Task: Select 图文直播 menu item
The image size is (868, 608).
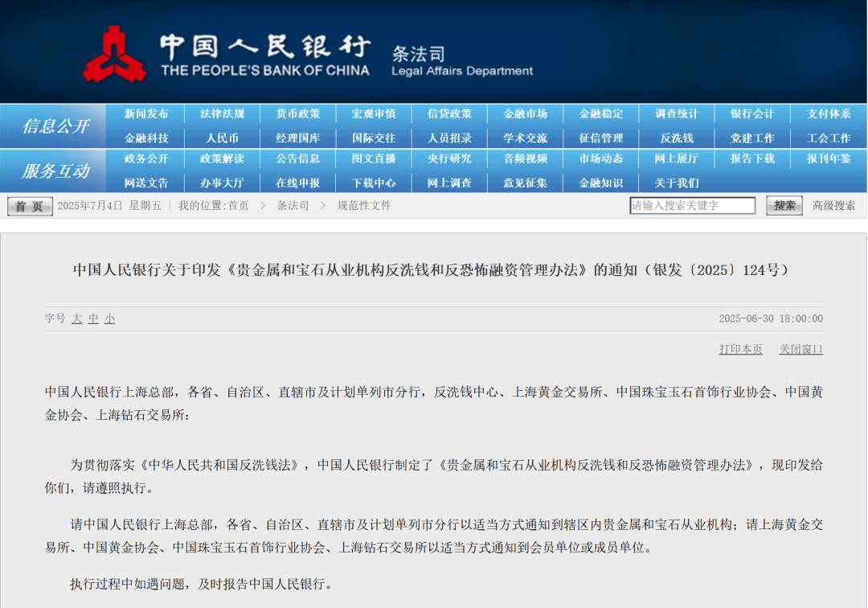Action: click(374, 159)
